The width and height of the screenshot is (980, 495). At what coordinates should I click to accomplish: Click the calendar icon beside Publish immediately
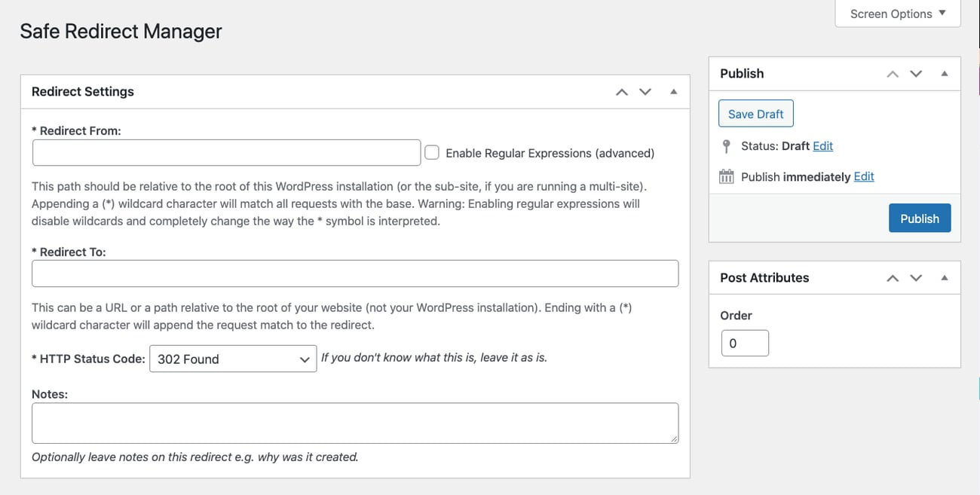click(x=726, y=176)
